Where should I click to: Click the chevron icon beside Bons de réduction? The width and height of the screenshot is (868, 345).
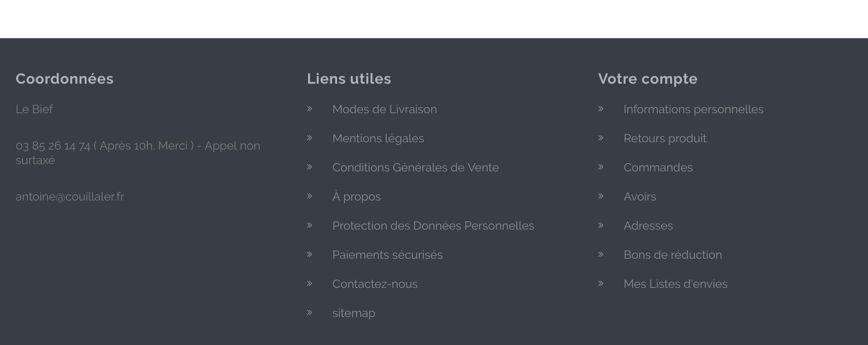click(601, 255)
